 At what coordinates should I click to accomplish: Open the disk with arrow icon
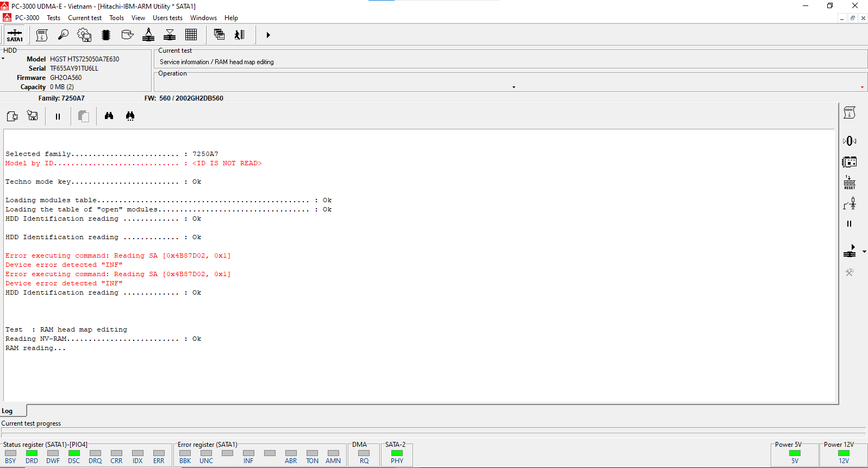coord(127,35)
